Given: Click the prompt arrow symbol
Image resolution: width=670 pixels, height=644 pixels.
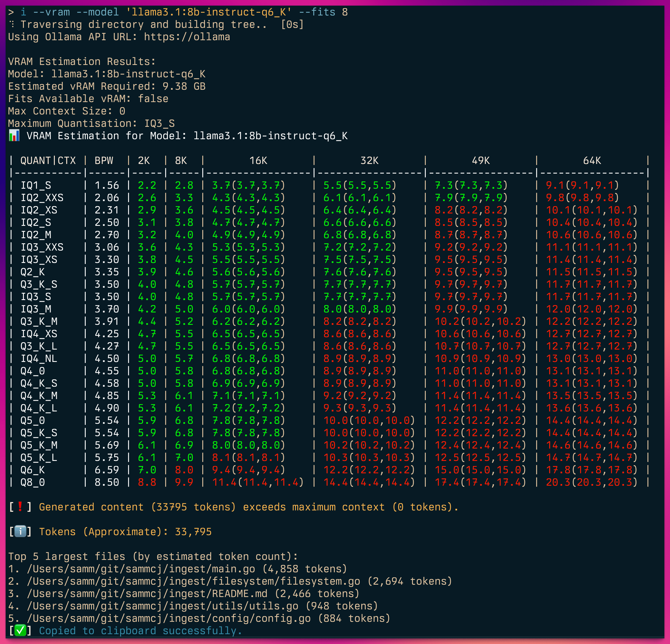Looking at the screenshot, I should click(11, 12).
